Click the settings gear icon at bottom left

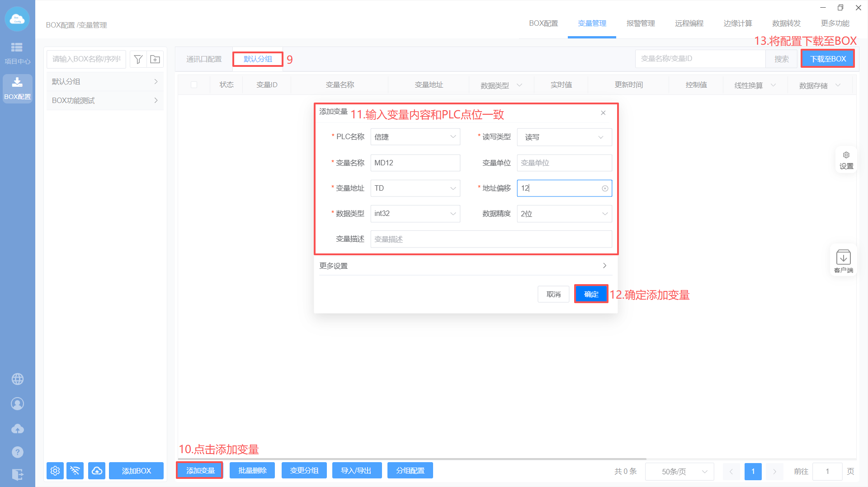click(x=55, y=471)
